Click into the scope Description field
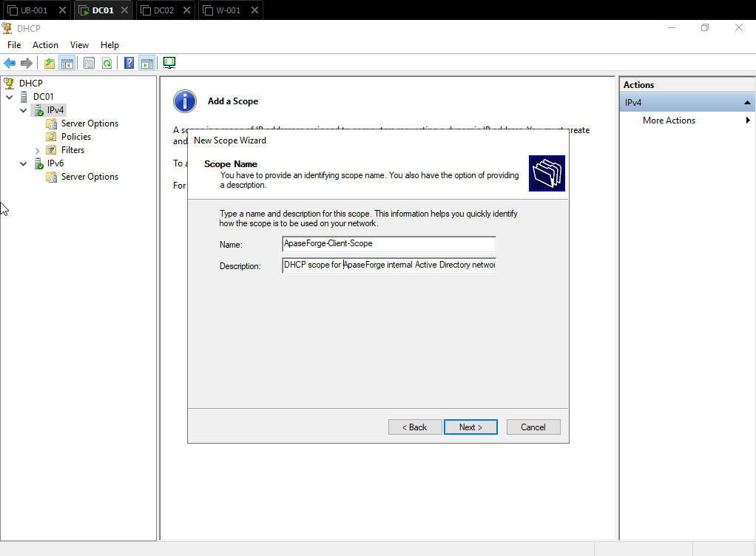The image size is (756, 556). (389, 265)
